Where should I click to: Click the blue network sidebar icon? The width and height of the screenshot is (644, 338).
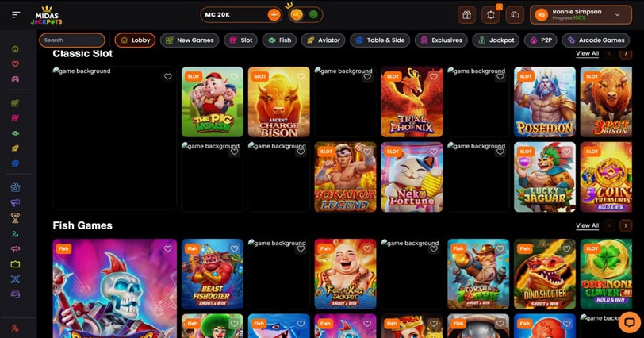coord(15,279)
